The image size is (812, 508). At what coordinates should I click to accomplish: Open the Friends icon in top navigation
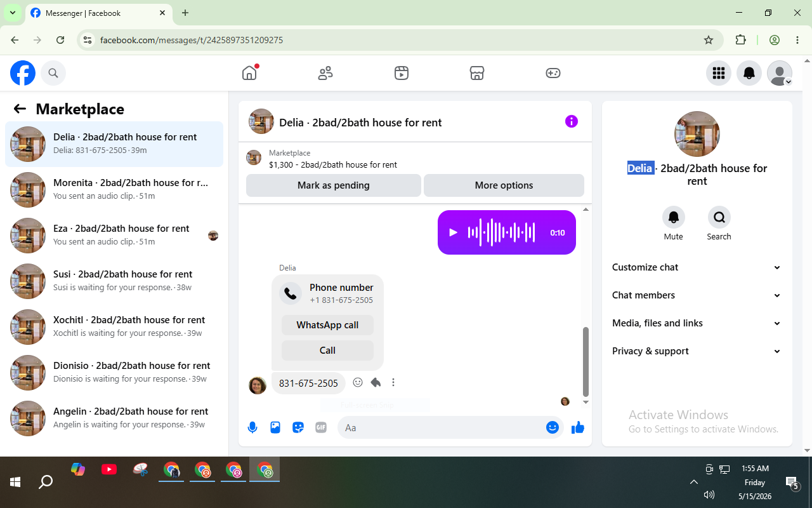point(325,73)
